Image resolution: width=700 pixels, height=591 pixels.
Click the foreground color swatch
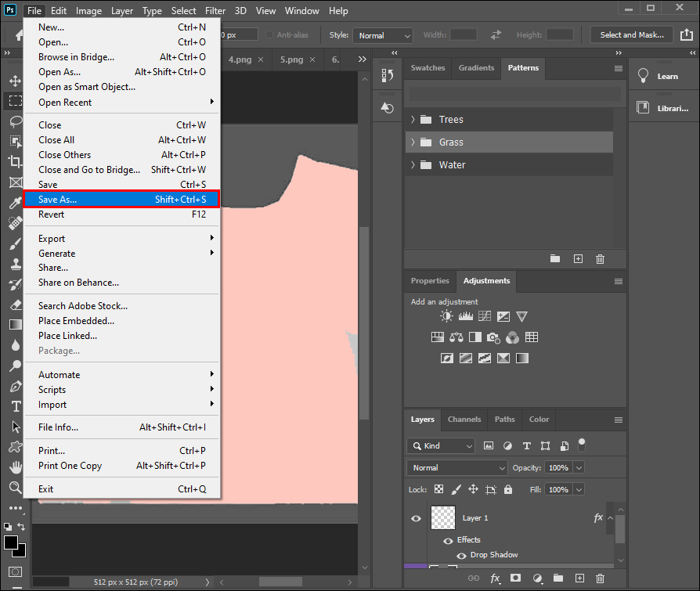[x=11, y=542]
